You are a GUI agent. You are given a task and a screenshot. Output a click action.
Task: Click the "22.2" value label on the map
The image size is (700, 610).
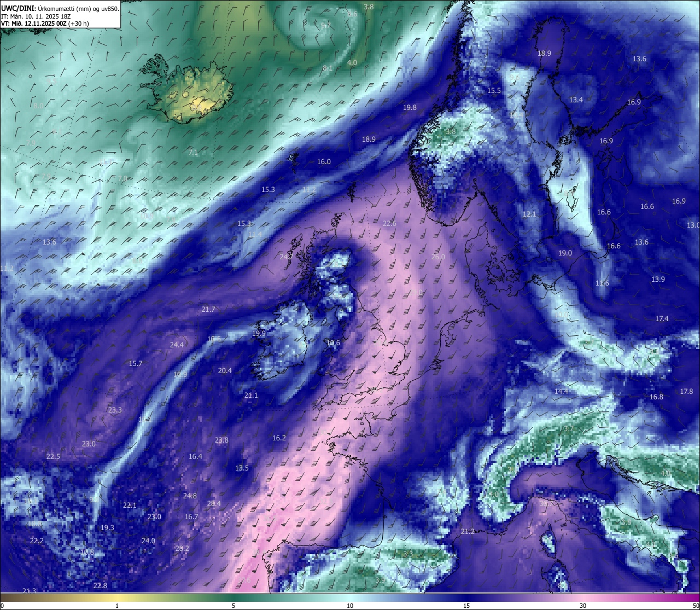pyautogui.click(x=36, y=541)
